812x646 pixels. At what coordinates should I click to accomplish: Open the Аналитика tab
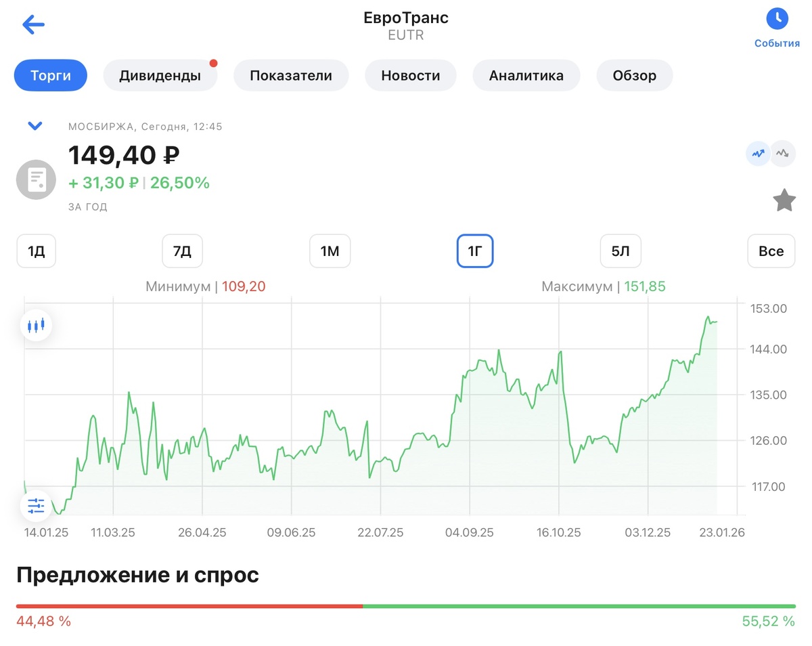click(526, 75)
